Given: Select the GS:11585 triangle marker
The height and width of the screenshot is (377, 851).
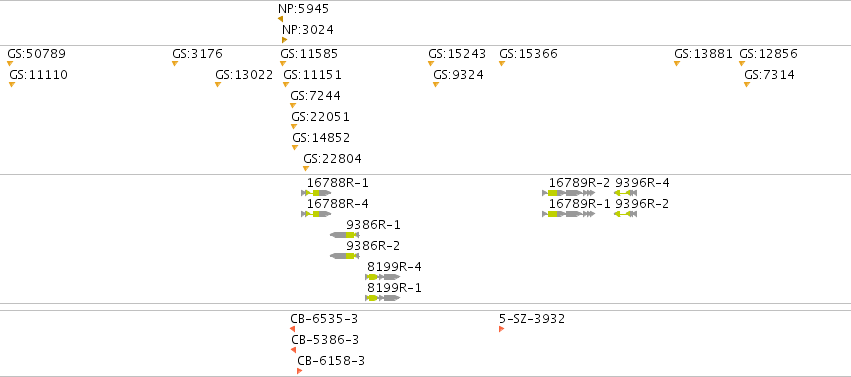Looking at the screenshot, I should [283, 64].
